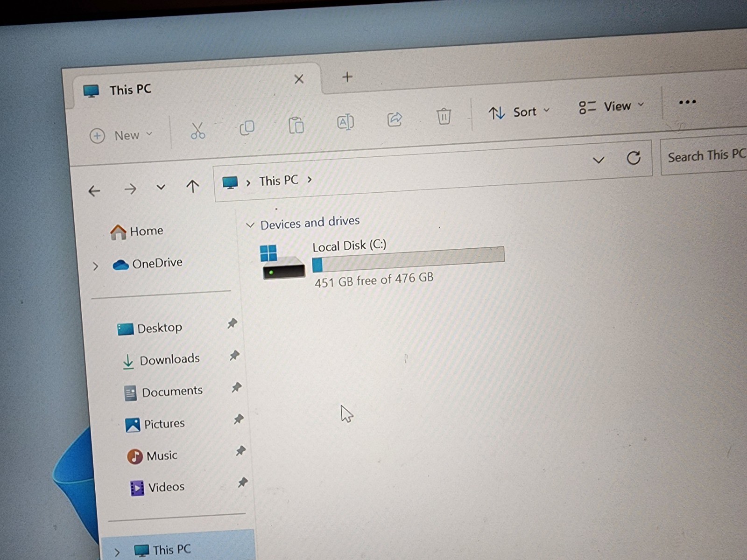Image resolution: width=747 pixels, height=560 pixels.
Task: Open Videos folder in sidebar
Action: click(x=157, y=488)
